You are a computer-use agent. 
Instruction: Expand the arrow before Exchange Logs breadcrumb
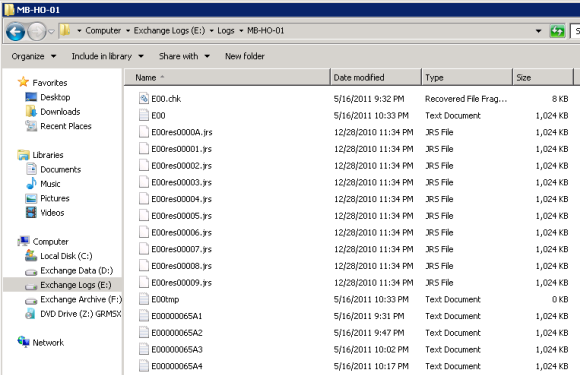click(128, 31)
